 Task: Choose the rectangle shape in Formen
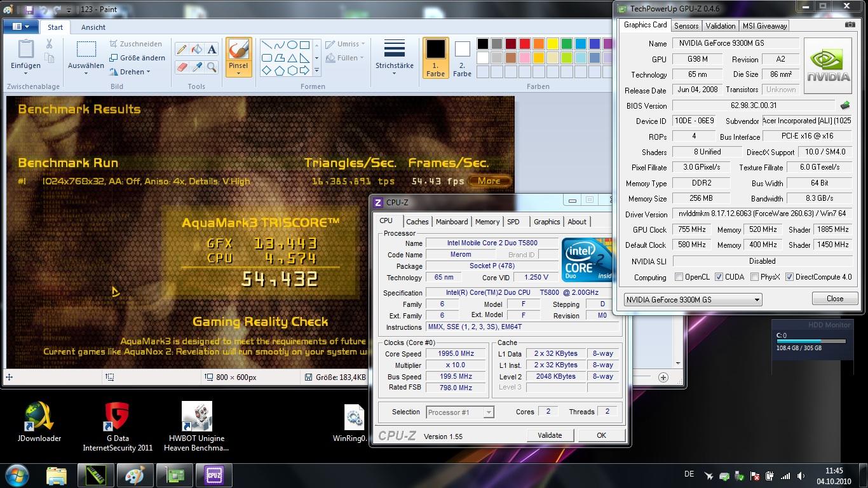[305, 45]
